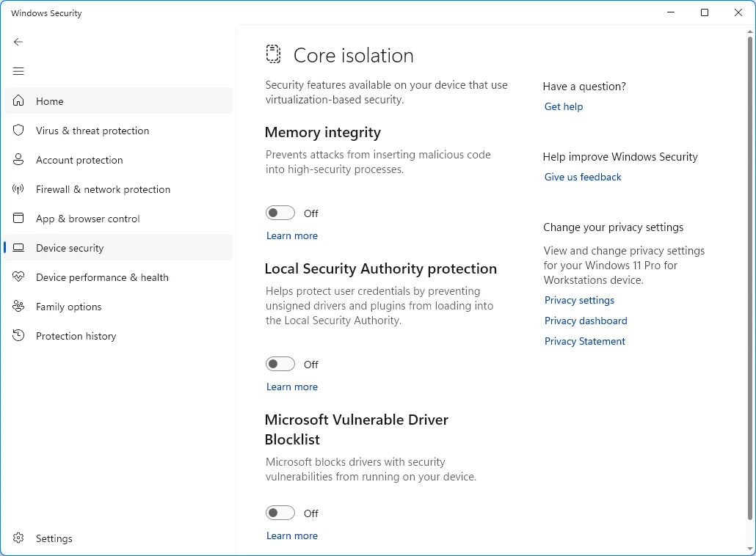This screenshot has width=756, height=556.
Task: Open the Privacy Statement link
Action: 584,341
